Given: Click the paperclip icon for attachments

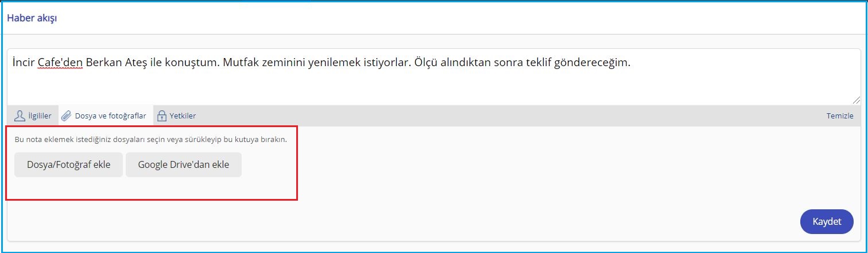Looking at the screenshot, I should 67,116.
